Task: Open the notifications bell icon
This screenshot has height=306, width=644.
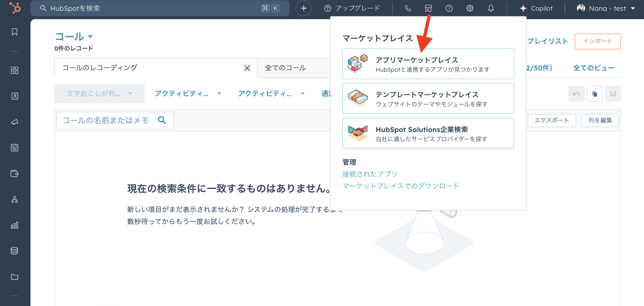Action: point(491,8)
